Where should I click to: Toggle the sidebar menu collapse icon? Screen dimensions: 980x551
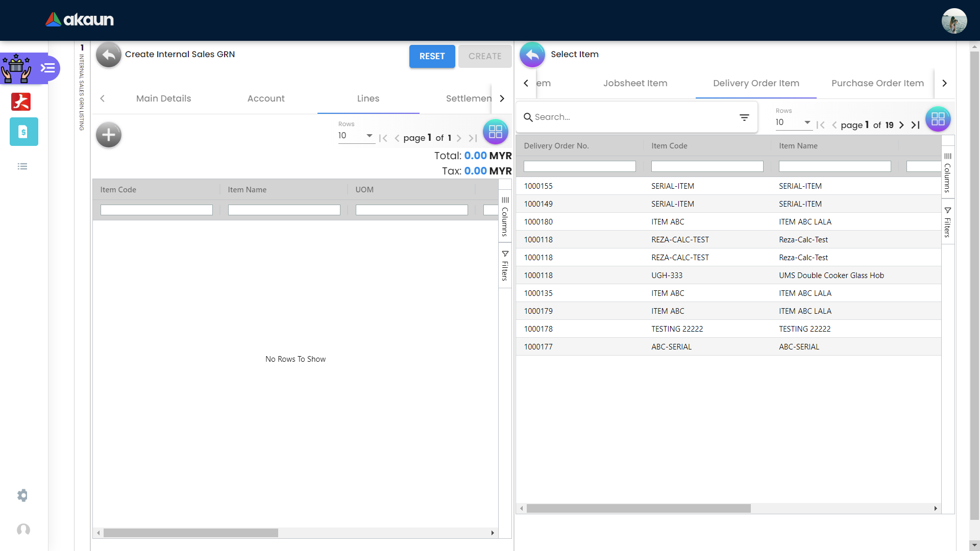(x=48, y=68)
